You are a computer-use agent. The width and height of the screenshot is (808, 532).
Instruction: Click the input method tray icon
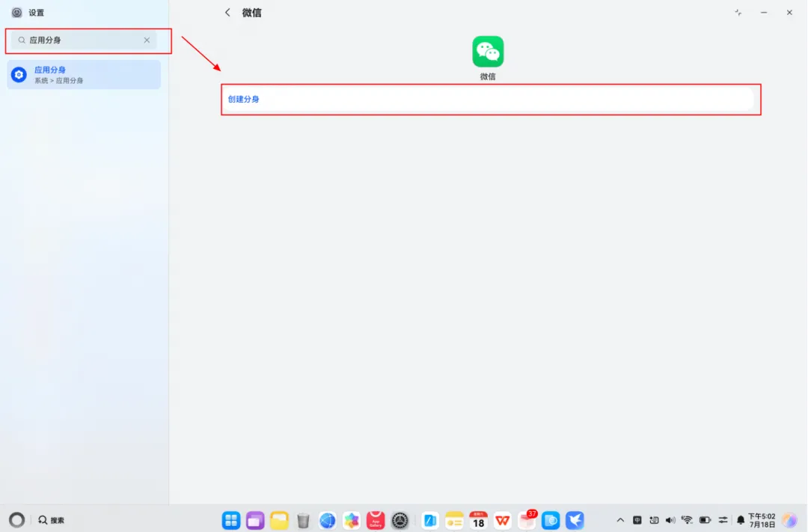tap(637, 520)
